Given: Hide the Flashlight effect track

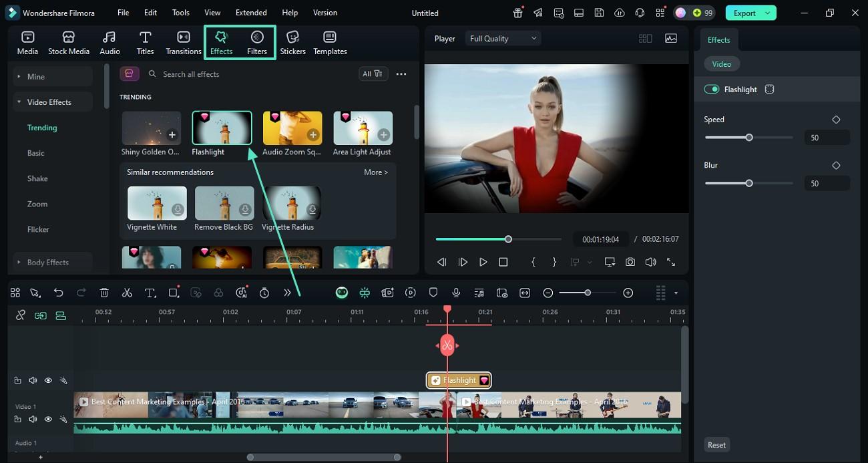Looking at the screenshot, I should pyautogui.click(x=48, y=381).
